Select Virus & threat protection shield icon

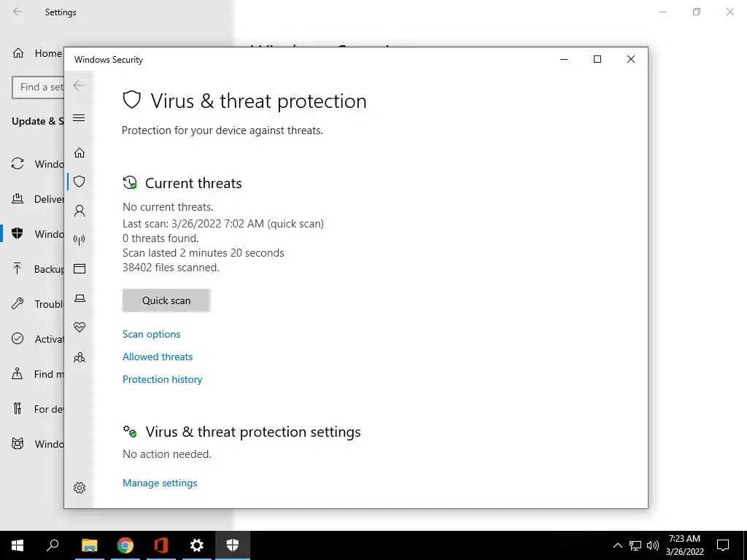[x=80, y=182]
